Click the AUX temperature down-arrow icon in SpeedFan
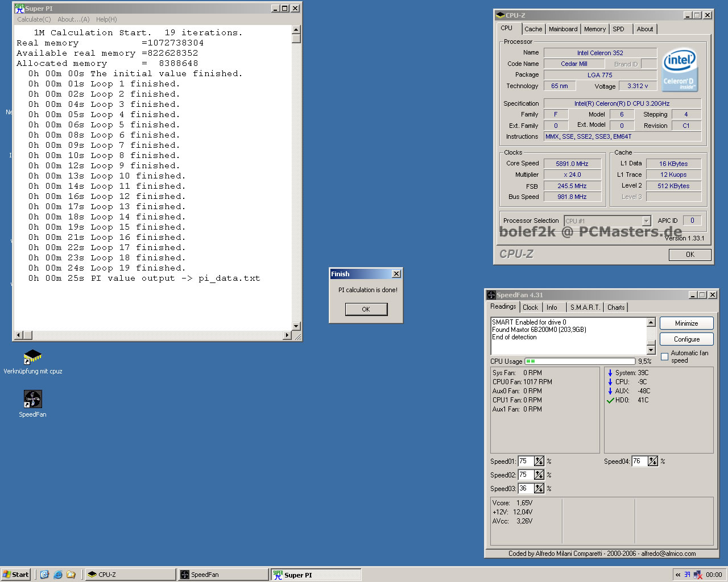This screenshot has height=582, width=728. pyautogui.click(x=610, y=391)
